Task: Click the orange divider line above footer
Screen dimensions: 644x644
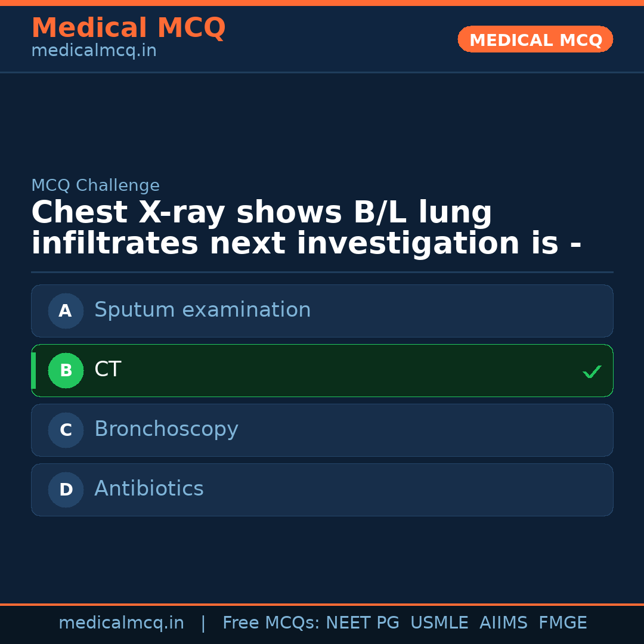Action: click(x=322, y=603)
